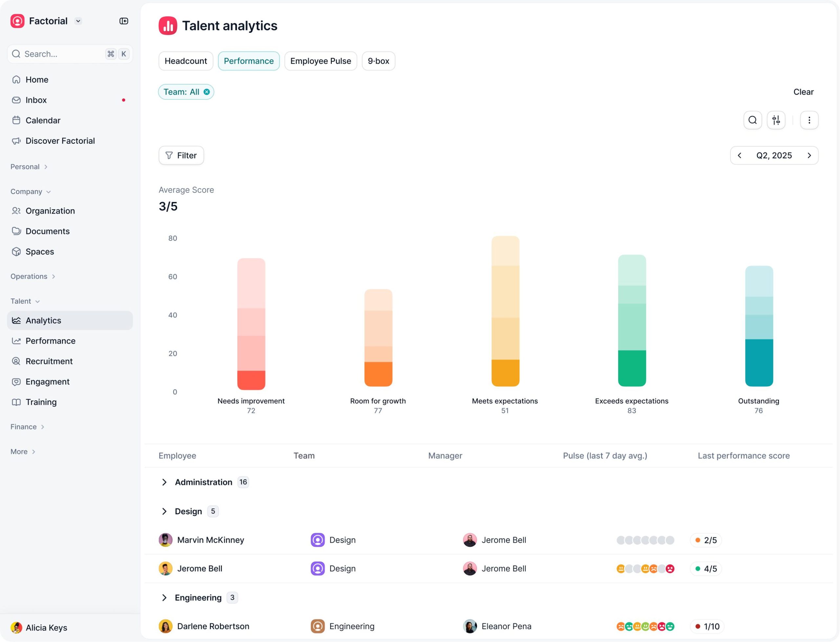Click the Team: All filter chip label

(x=181, y=92)
